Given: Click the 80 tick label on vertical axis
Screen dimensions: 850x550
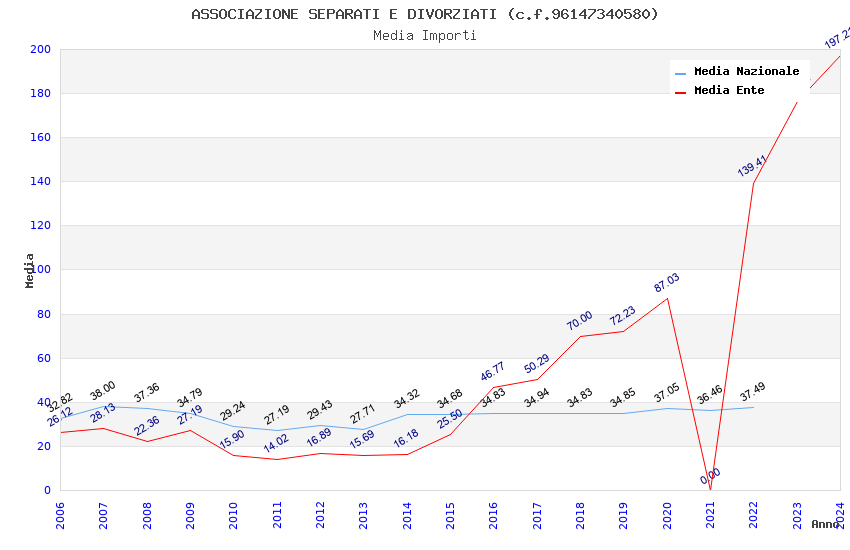Looking at the screenshot, I should [44, 314].
